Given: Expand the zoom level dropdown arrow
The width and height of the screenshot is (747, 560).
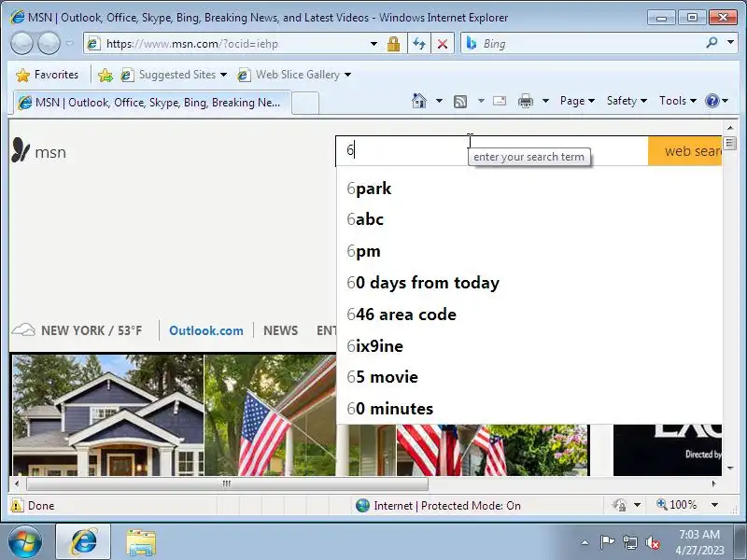Looking at the screenshot, I should coord(714,505).
